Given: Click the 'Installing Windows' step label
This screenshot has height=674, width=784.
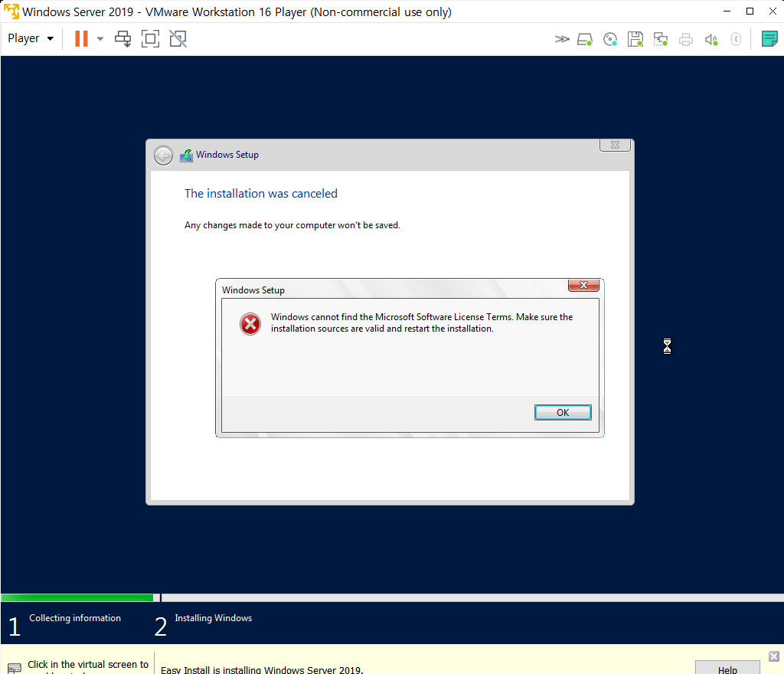Looking at the screenshot, I should [x=214, y=618].
